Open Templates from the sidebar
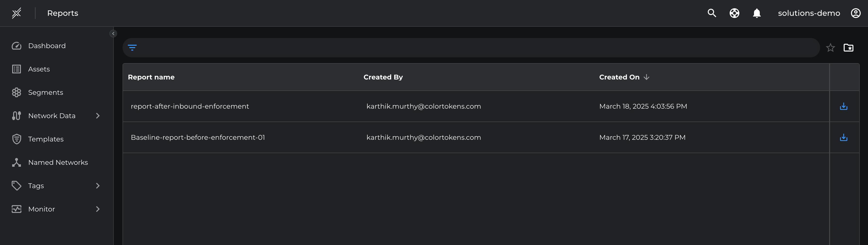This screenshot has height=245, width=868. click(46, 139)
